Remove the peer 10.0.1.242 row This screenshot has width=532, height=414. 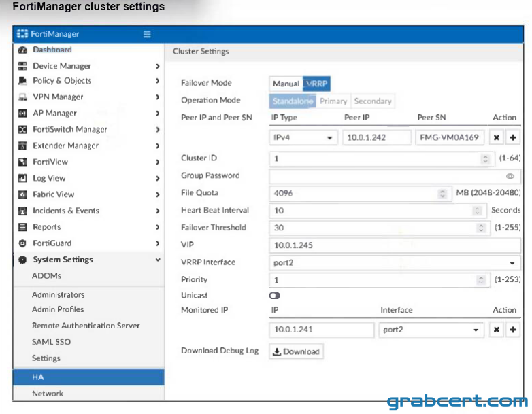pyautogui.click(x=496, y=137)
